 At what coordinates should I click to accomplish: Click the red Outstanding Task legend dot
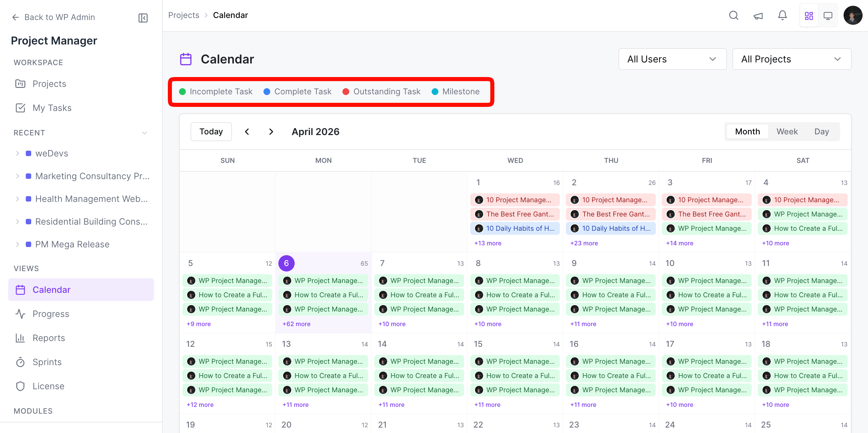tap(346, 92)
